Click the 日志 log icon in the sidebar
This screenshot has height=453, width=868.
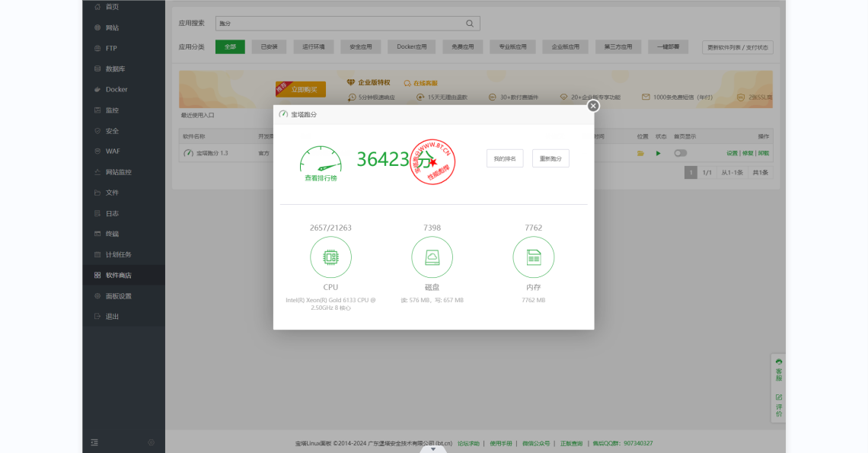tap(97, 213)
